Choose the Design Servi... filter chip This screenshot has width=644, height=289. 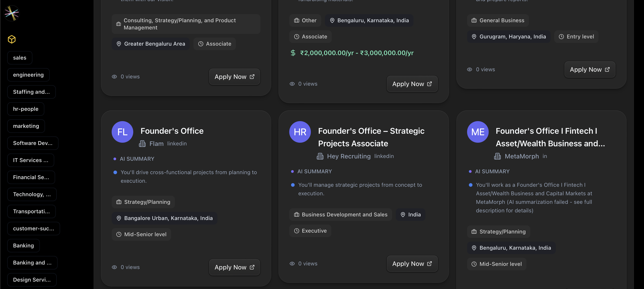point(32,280)
